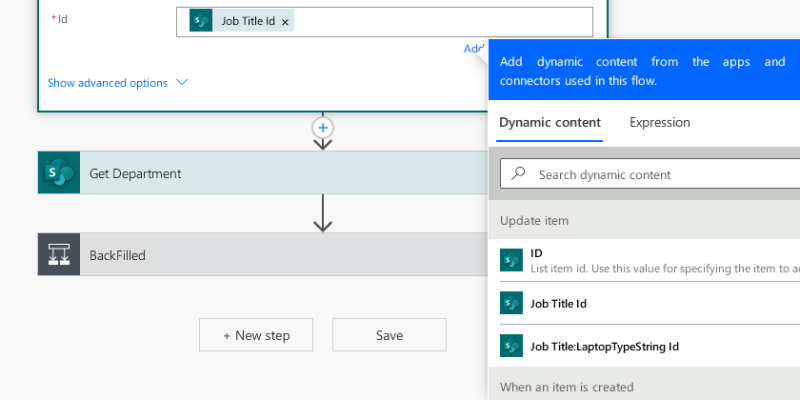Screen dimensions: 800x400
Task: Click the SharePoint icon in Job Title Id token
Action: [x=201, y=20]
